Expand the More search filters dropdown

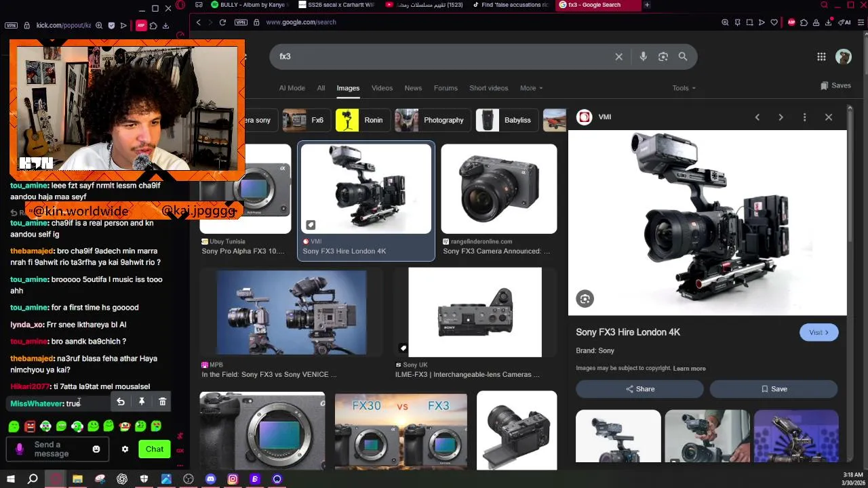(531, 88)
